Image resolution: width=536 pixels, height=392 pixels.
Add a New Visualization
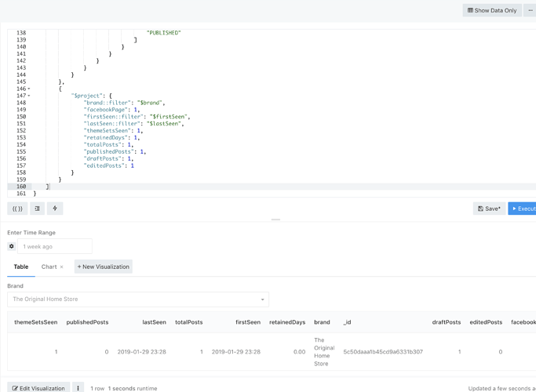tap(104, 267)
